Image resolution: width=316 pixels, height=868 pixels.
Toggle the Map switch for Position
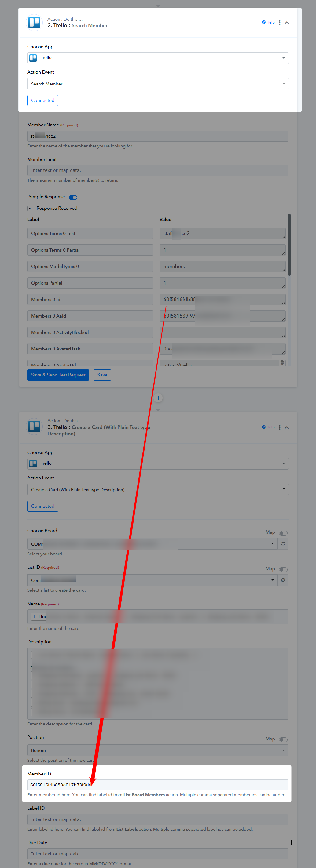click(x=283, y=739)
